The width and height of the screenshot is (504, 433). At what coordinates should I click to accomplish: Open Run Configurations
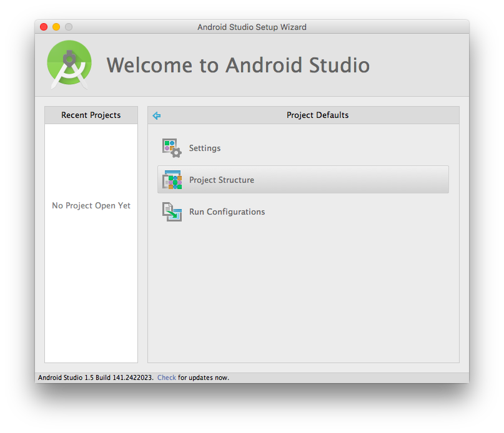point(303,212)
